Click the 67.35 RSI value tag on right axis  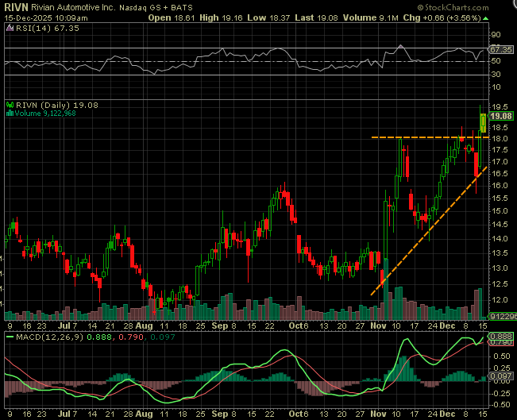pyautogui.click(x=501, y=50)
